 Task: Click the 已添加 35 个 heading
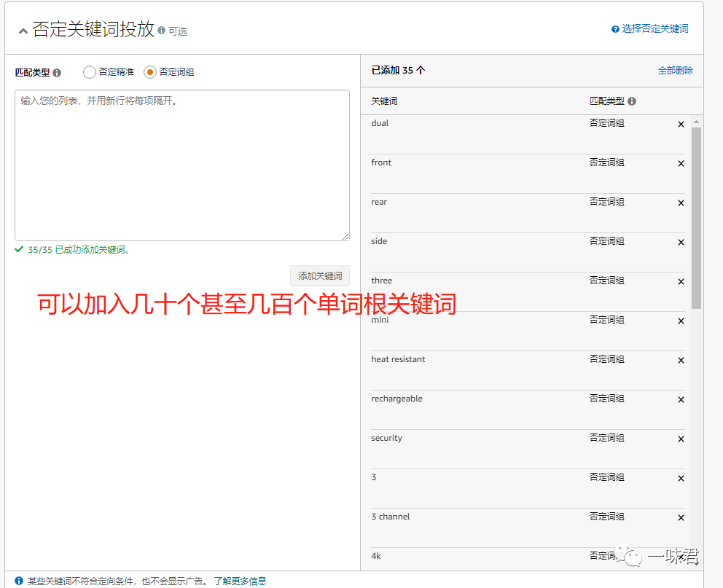(x=399, y=71)
